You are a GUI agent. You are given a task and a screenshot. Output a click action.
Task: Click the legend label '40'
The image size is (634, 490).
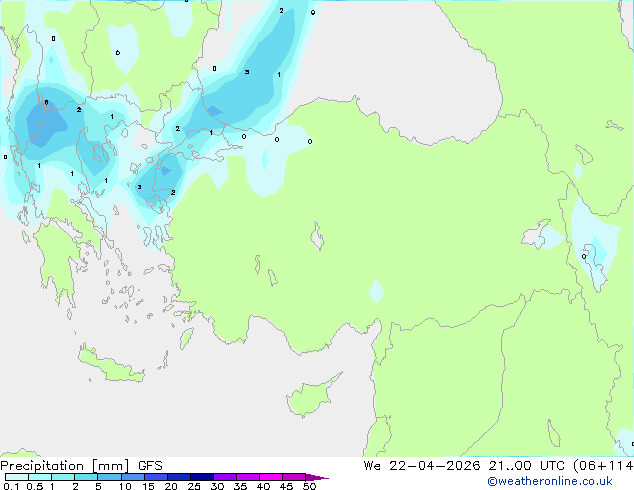tap(263, 486)
